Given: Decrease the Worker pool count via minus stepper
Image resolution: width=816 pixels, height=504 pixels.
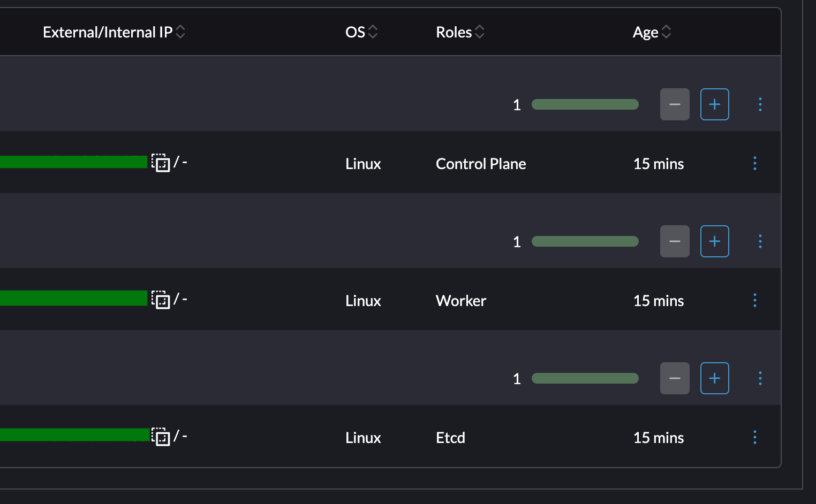Looking at the screenshot, I should click(674, 241).
